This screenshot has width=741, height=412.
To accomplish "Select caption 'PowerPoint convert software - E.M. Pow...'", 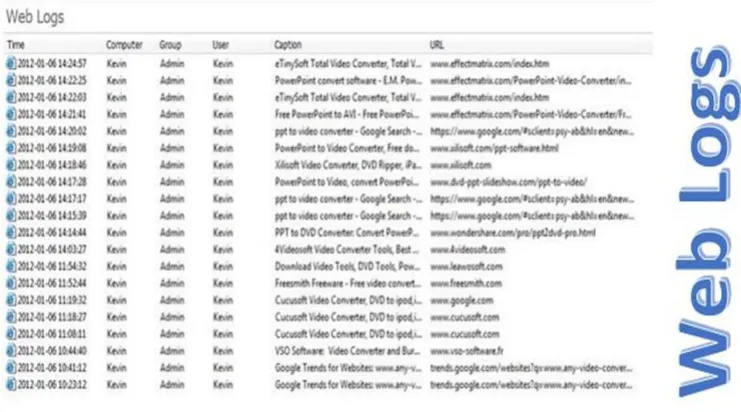I will click(x=348, y=80).
